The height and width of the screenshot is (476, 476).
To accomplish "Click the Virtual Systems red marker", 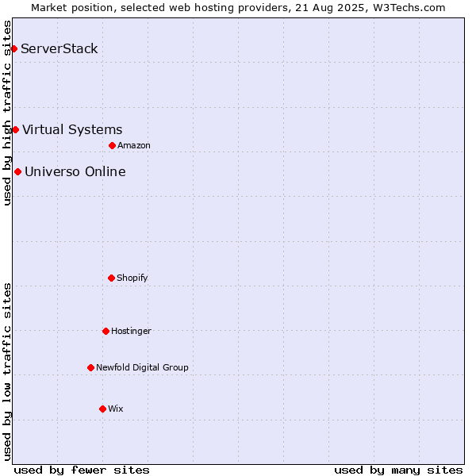I will pos(16,130).
